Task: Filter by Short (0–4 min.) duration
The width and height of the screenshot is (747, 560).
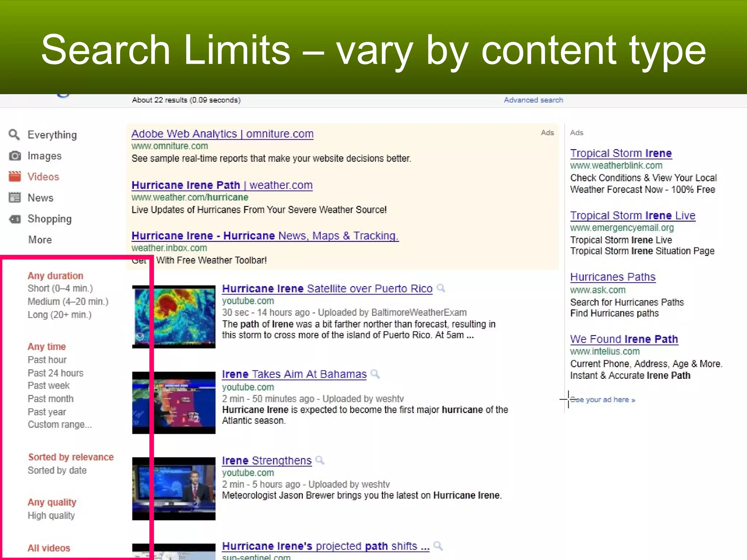Action: pyautogui.click(x=60, y=288)
